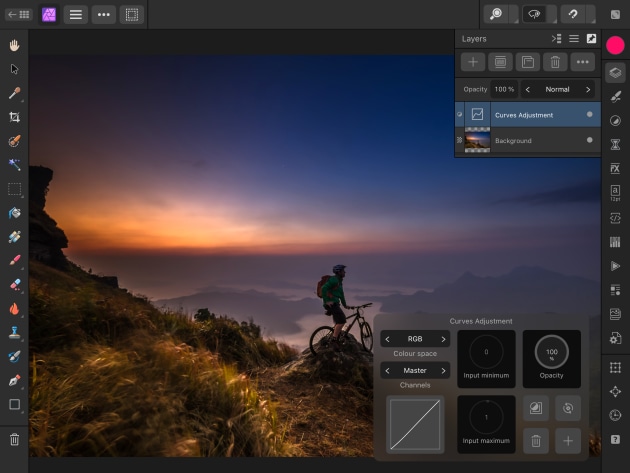Screen dimensions: 630x473
Task: Open the Adjustments studio icon
Action: [615, 121]
